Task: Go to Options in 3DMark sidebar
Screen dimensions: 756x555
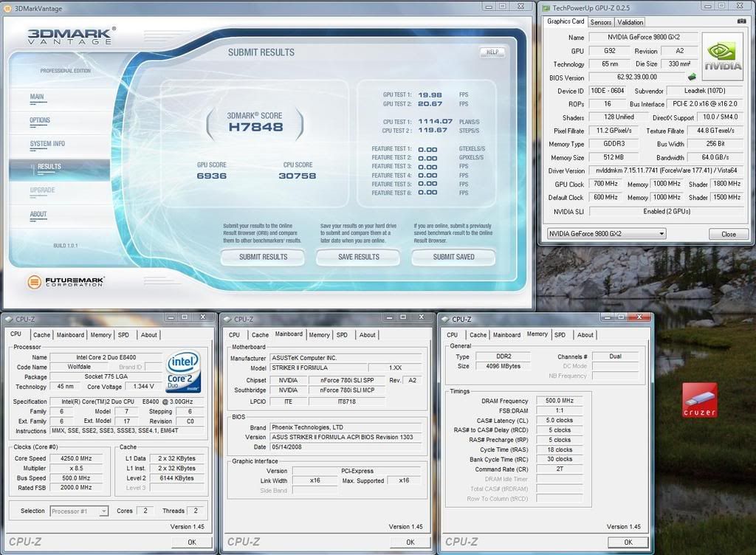Action: (40, 120)
